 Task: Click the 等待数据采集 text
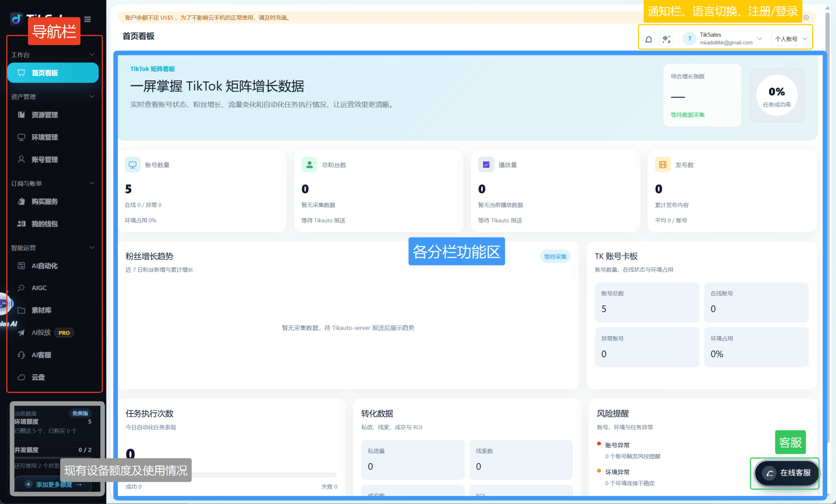pyautogui.click(x=688, y=115)
